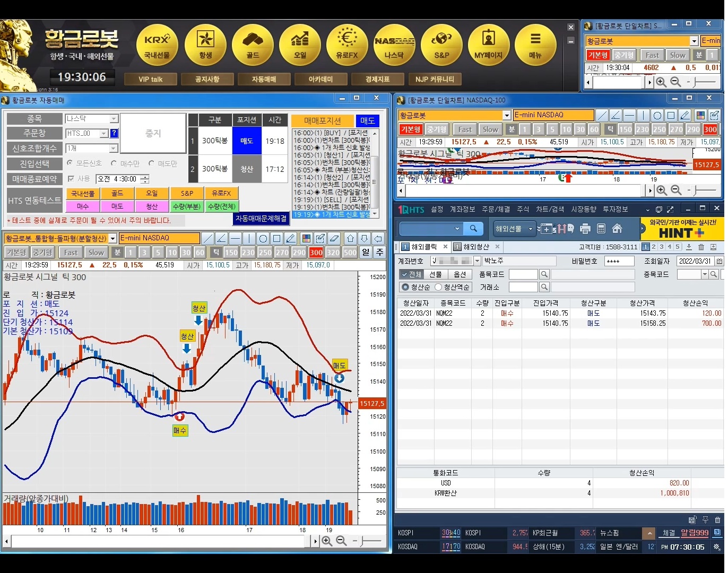
Task: Select 500 tick button in main chart
Action: click(350, 253)
